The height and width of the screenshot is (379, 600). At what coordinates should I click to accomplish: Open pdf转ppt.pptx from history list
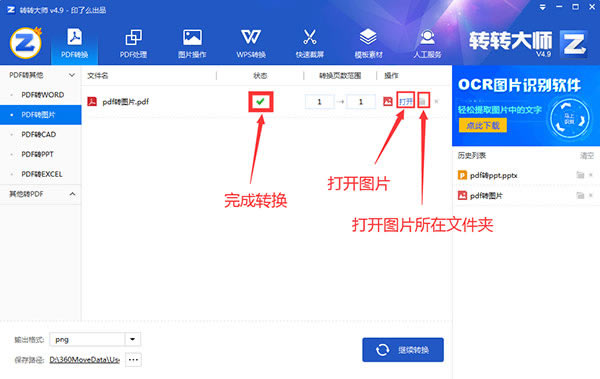[494, 175]
